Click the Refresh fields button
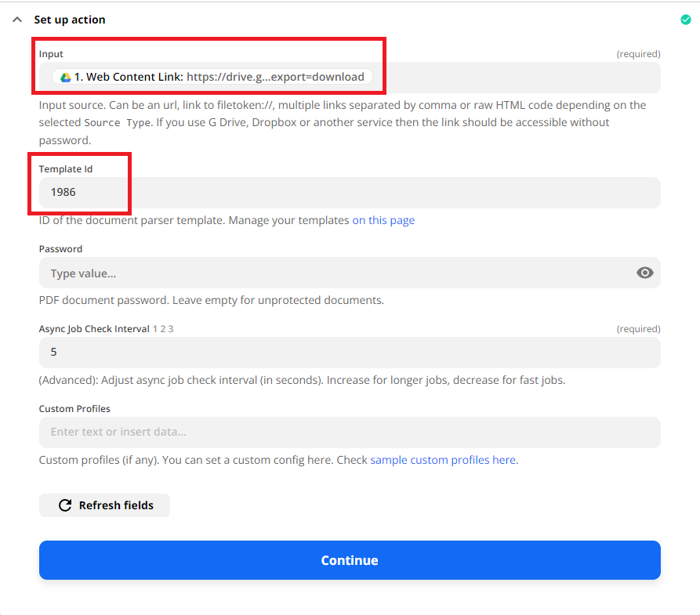 pos(104,505)
